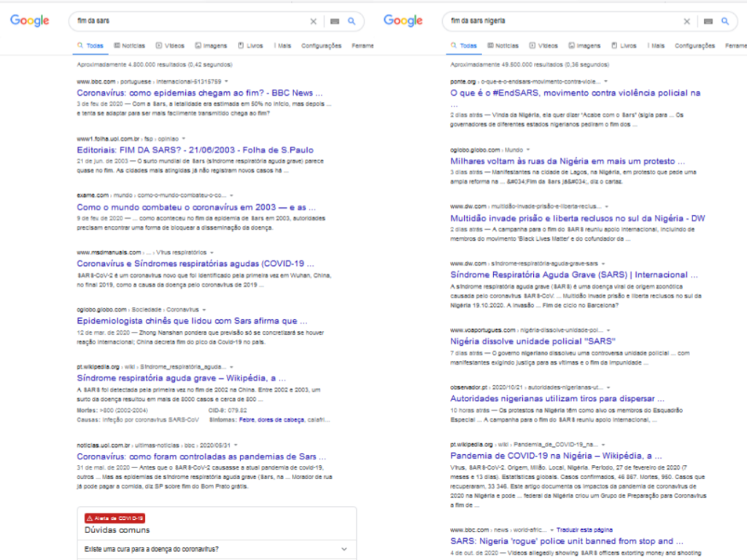Select Todas tab in left results page
This screenshot has height=560, width=747.
[90, 46]
